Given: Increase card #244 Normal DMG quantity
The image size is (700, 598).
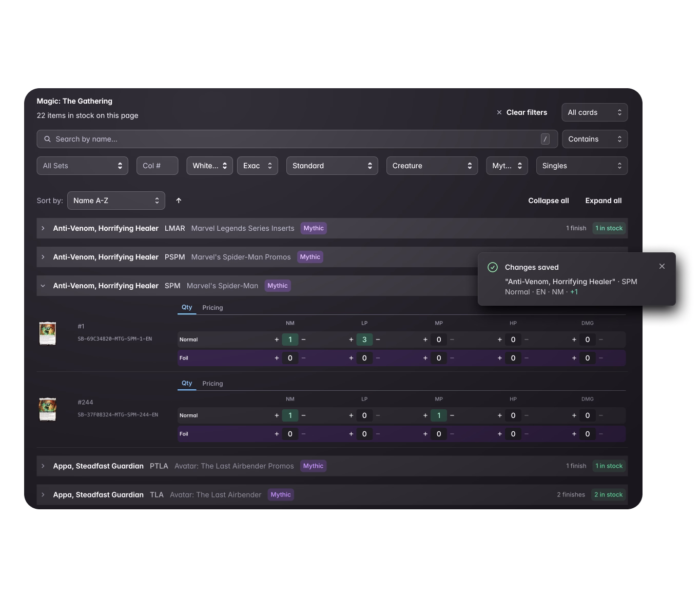Looking at the screenshot, I should pyautogui.click(x=574, y=415).
